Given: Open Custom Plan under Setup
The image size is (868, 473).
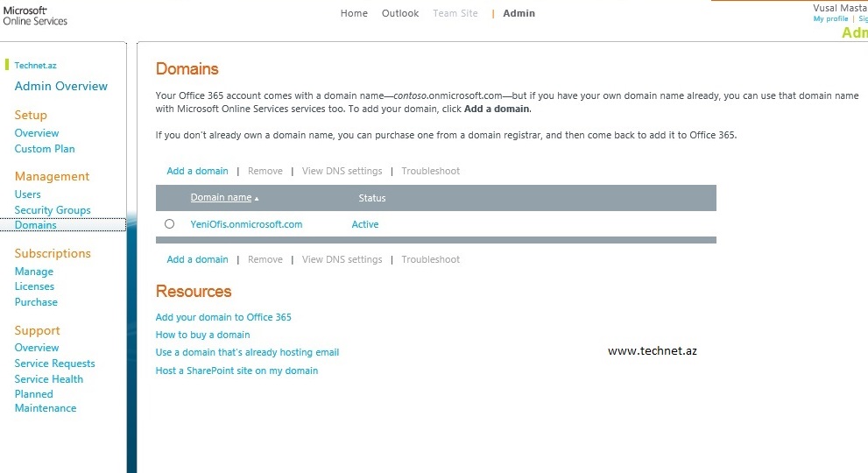Looking at the screenshot, I should [x=45, y=149].
